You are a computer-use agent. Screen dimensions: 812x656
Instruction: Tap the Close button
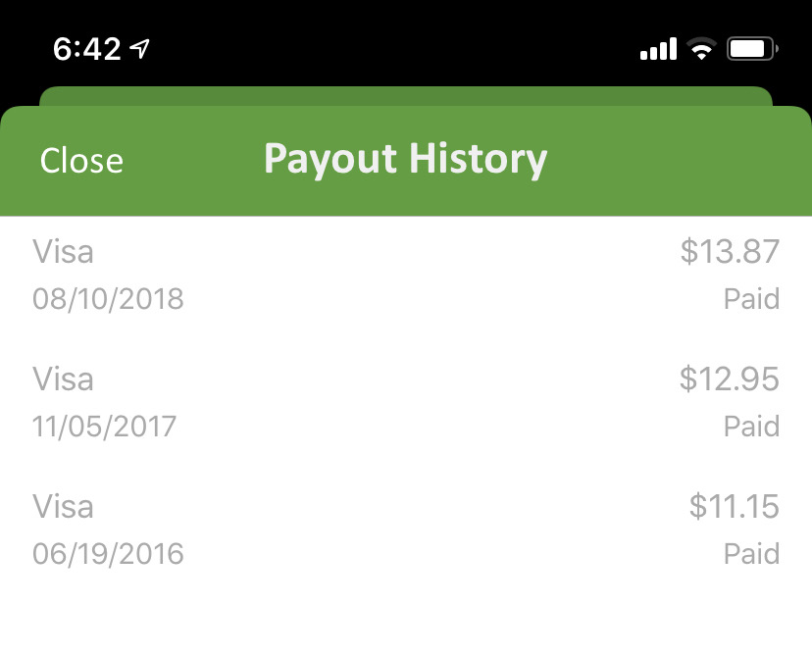click(x=81, y=161)
